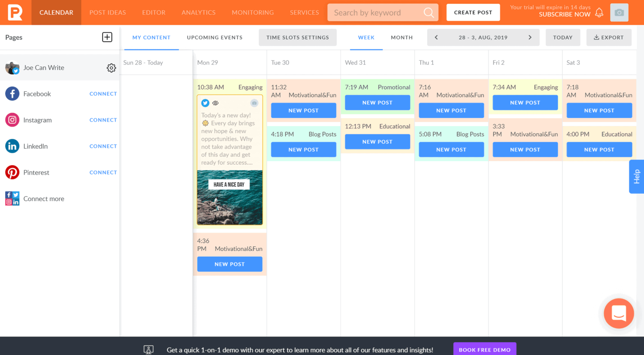Click the CREATE POST button

tap(473, 12)
